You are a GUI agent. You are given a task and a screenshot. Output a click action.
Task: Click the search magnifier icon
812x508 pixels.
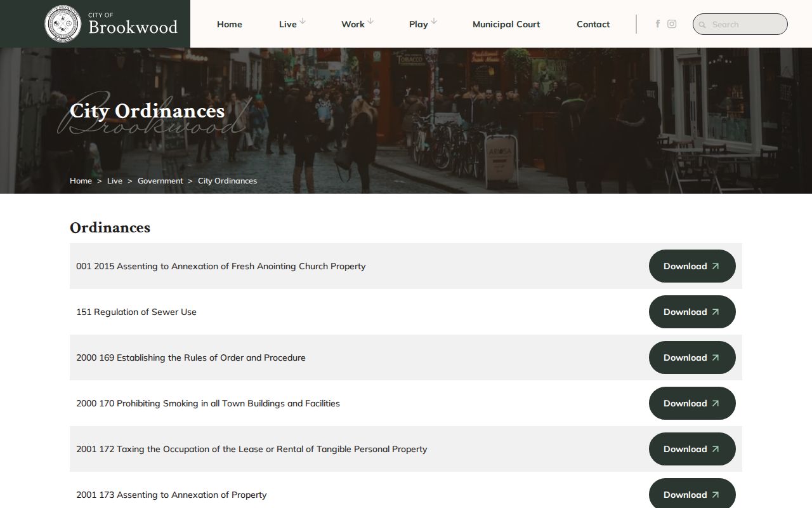point(702,25)
